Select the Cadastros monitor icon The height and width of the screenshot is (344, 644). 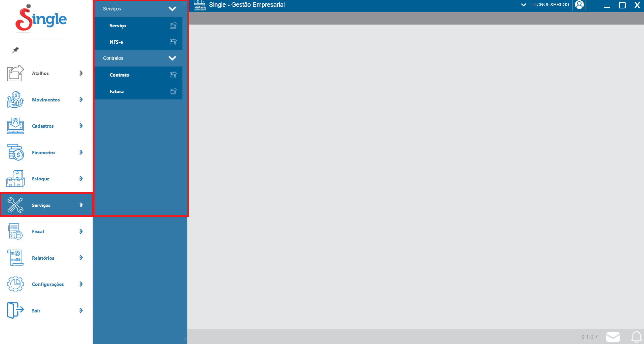[15, 126]
